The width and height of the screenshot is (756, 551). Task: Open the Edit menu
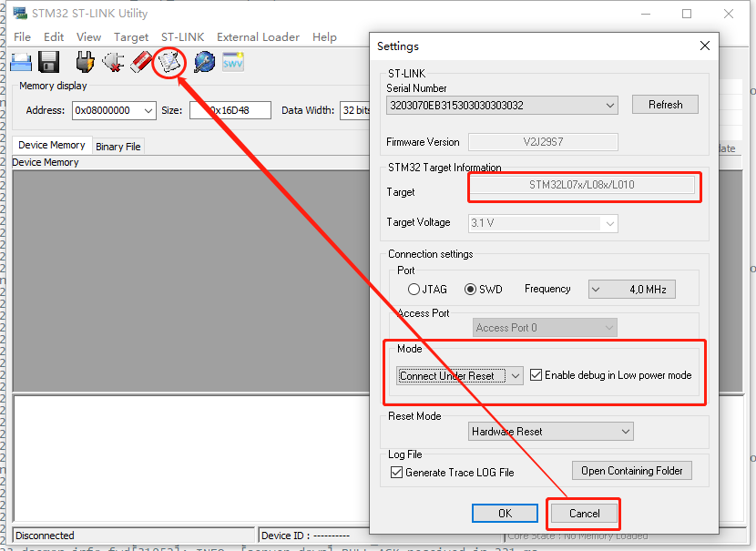(x=54, y=37)
